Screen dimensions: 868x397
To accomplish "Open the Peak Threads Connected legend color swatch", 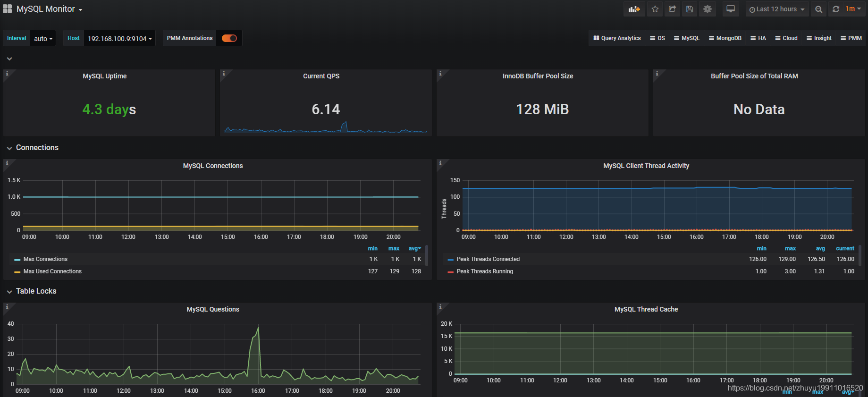I will pos(451,260).
